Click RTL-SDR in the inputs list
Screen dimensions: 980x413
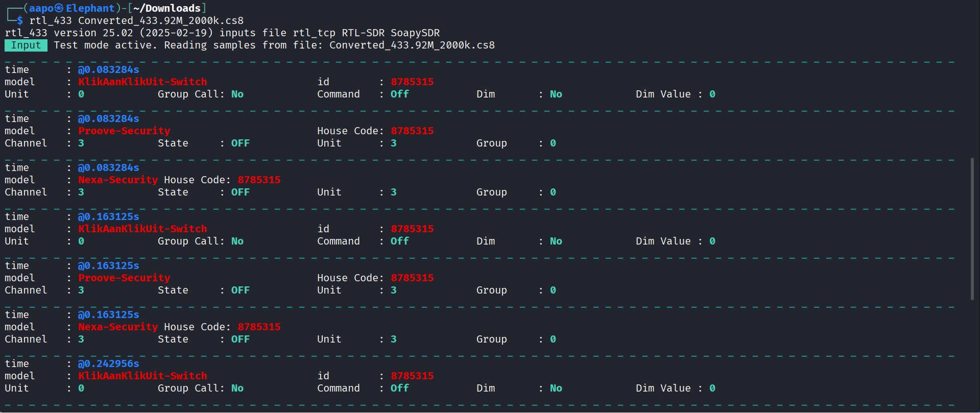coord(363,33)
